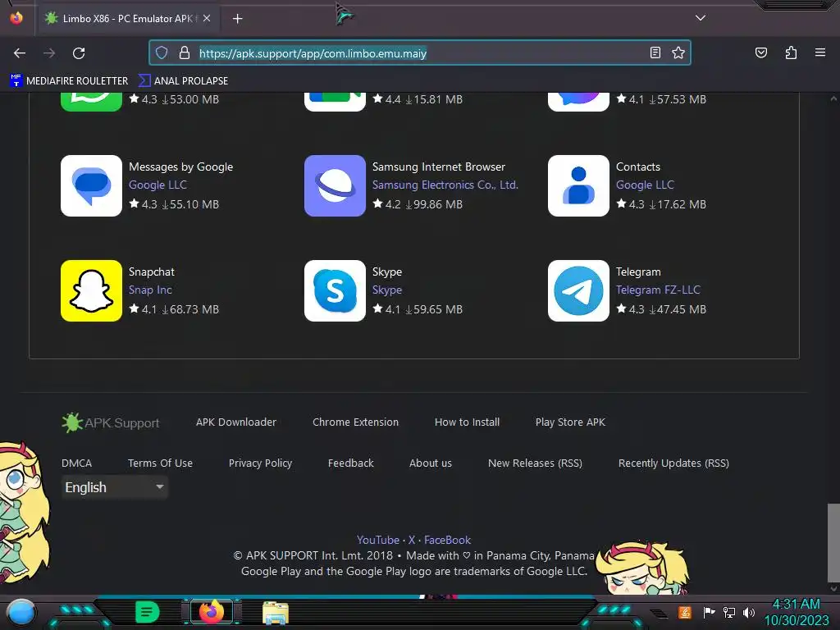Open the Pocket save icon
Image resolution: width=840 pixels, height=630 pixels.
(x=760, y=52)
